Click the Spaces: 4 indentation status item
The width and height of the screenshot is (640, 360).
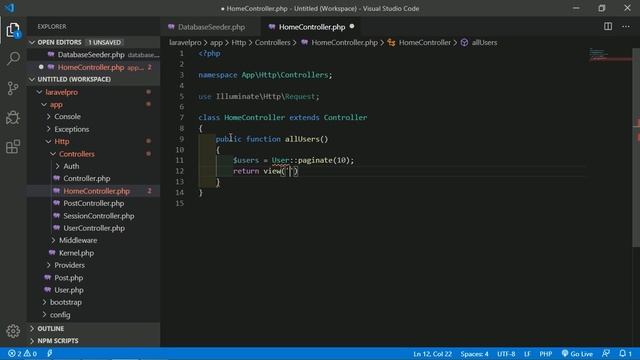coord(474,354)
